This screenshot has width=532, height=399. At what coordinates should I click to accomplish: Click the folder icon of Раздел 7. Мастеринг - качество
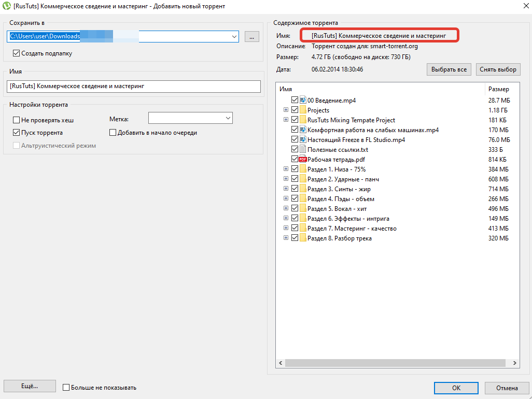pyautogui.click(x=303, y=228)
